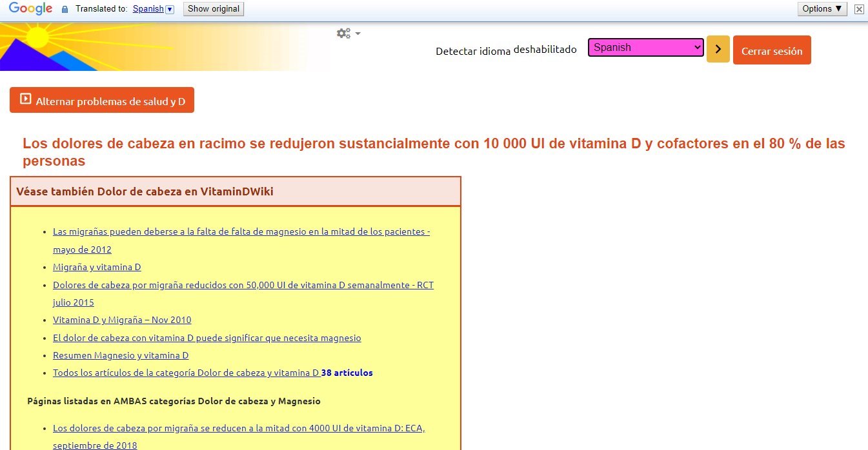Click the yellow arrow button beside language selector
The image size is (868, 450).
click(718, 49)
